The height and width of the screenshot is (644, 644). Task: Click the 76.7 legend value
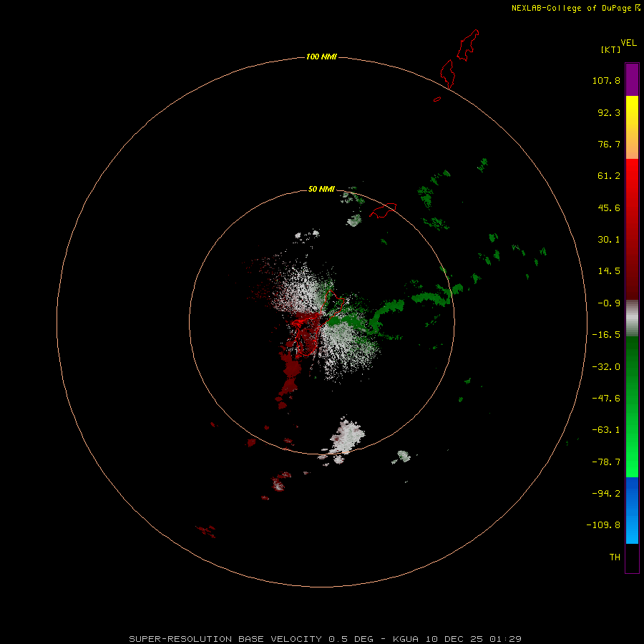coord(609,144)
